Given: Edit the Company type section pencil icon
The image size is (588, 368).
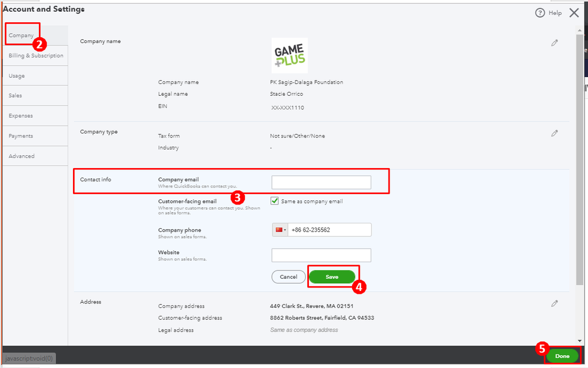Looking at the screenshot, I should point(554,133).
